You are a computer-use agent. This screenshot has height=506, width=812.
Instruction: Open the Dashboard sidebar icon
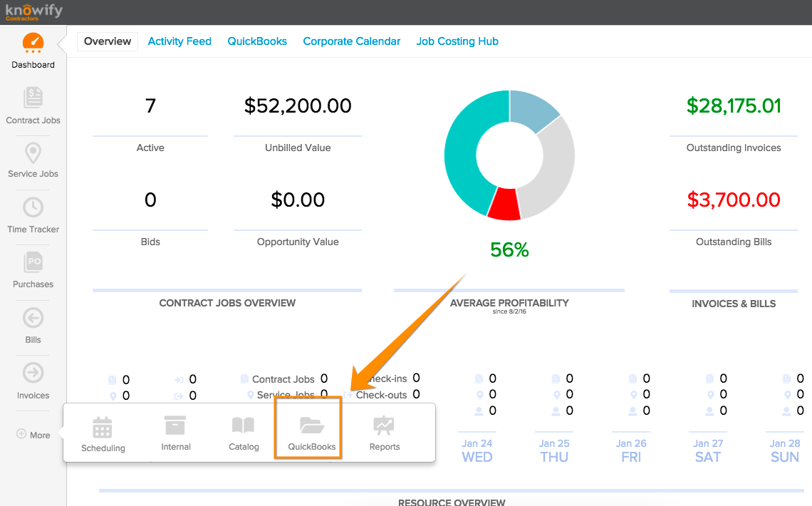33,43
